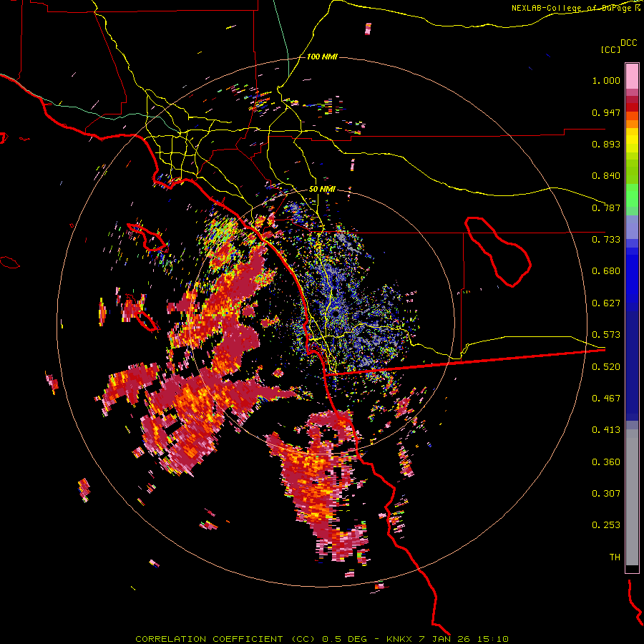Select the 0.840 scale value
644x644 pixels.
coord(606,176)
